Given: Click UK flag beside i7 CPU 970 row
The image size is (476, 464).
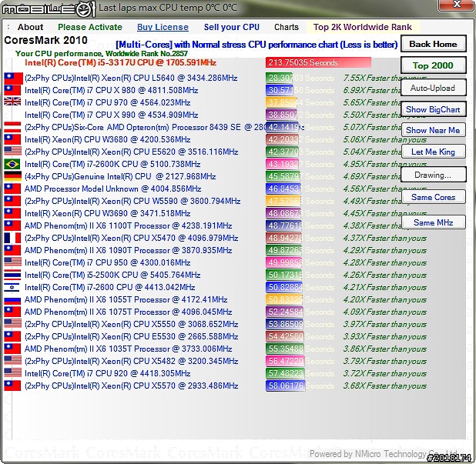Looking at the screenshot, I should [x=13, y=102].
